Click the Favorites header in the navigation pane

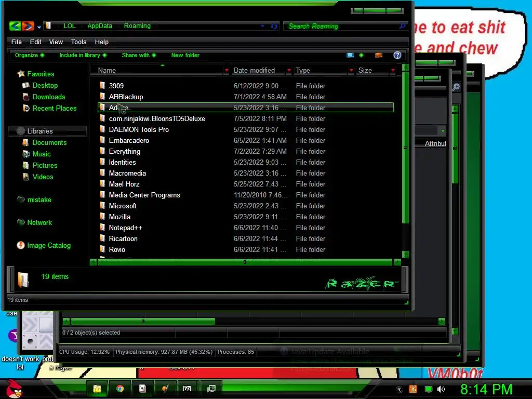[41, 74]
